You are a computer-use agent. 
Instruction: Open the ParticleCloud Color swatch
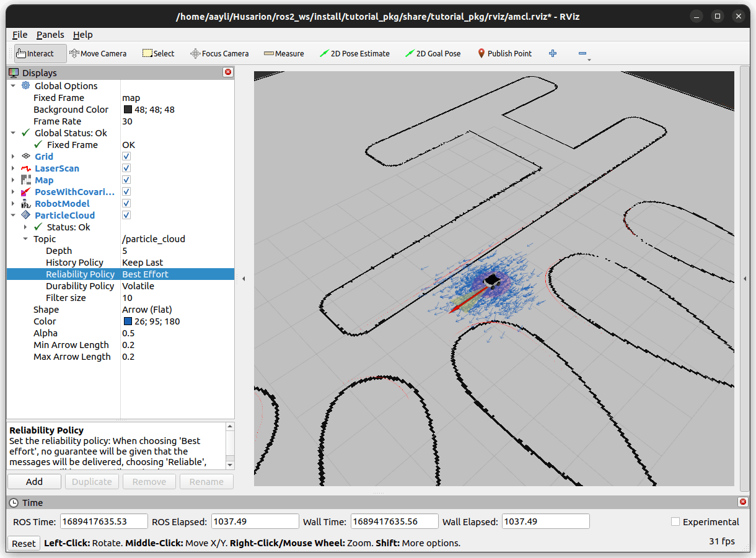tap(128, 321)
